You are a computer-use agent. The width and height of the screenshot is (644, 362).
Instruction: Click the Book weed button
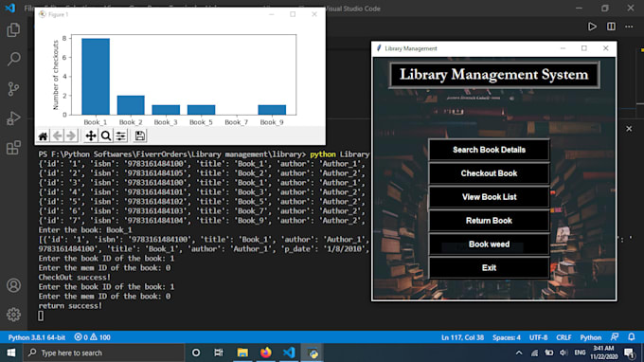[489, 244]
